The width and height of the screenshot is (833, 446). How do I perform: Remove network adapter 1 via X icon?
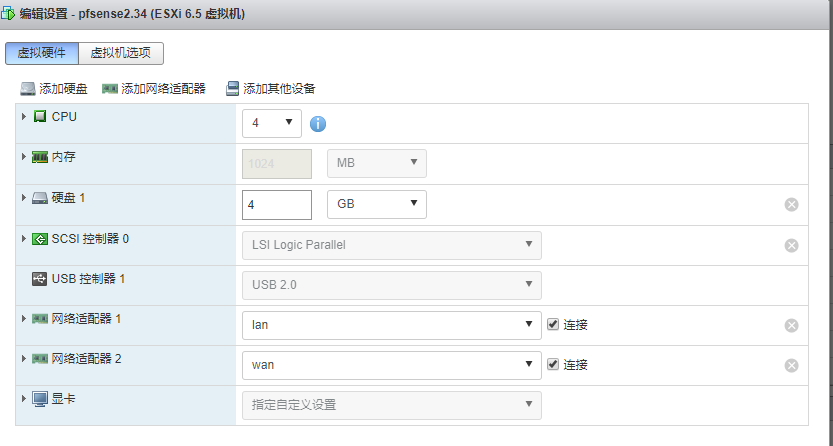point(791,325)
